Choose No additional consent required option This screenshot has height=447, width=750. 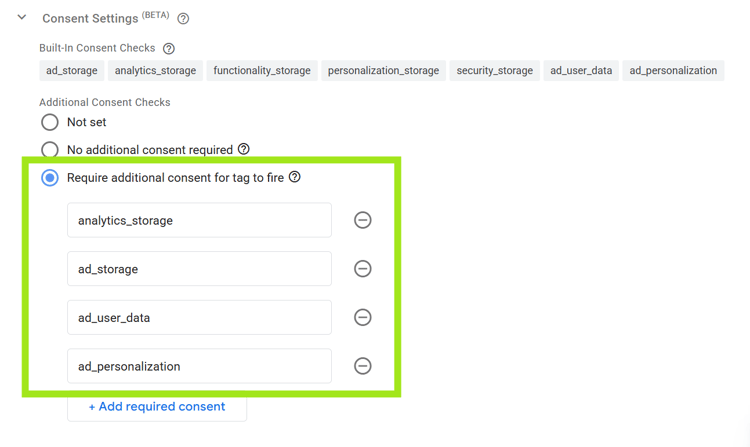tap(50, 150)
